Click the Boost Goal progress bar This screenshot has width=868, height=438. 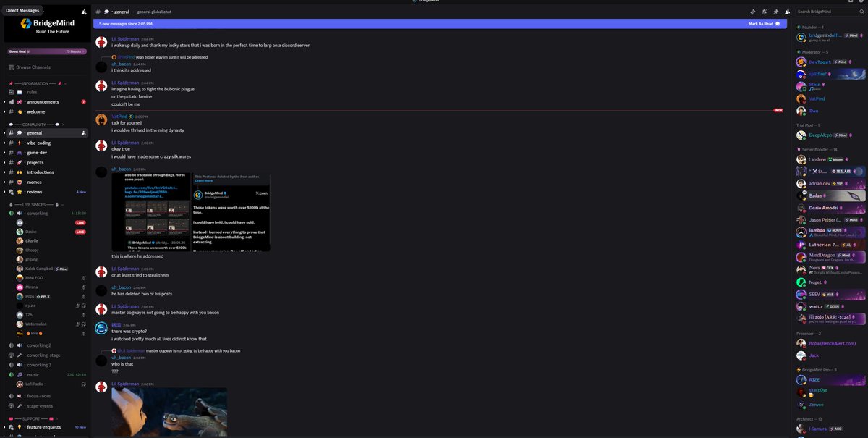point(46,51)
